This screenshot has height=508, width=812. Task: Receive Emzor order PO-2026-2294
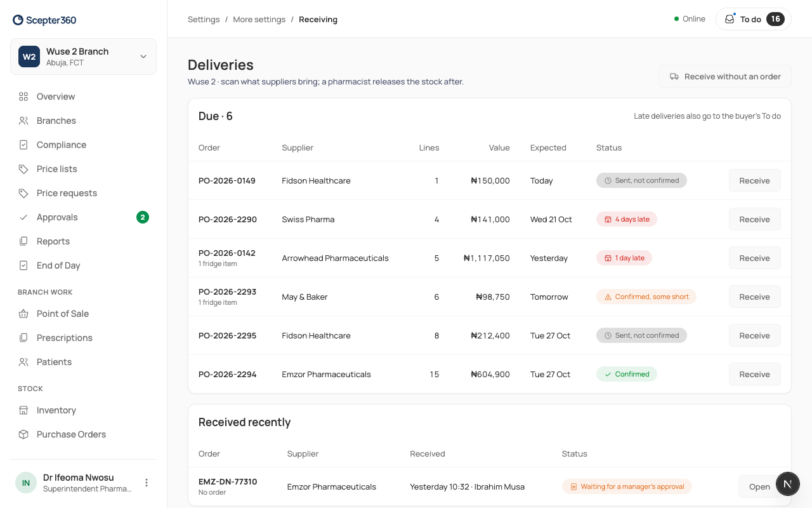[754, 374]
